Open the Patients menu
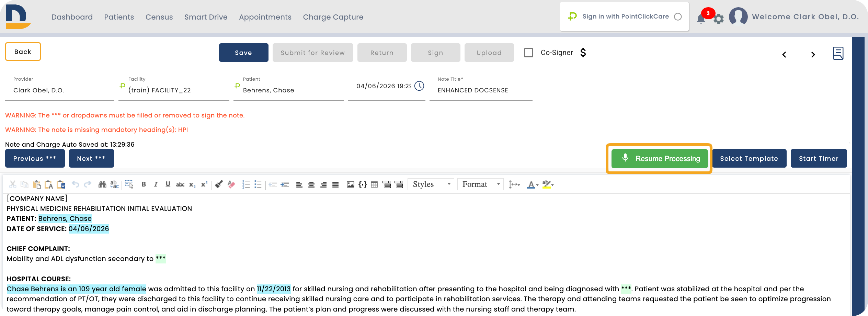The width and height of the screenshot is (868, 316). pyautogui.click(x=119, y=17)
